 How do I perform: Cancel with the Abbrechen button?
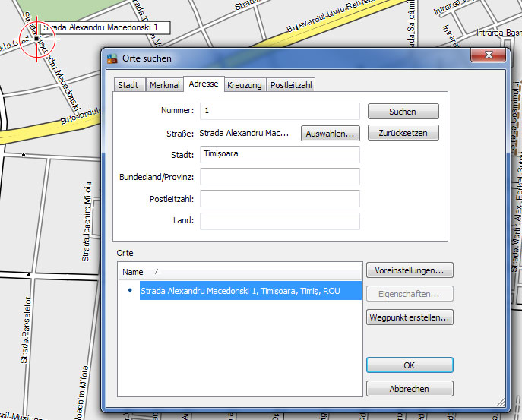pyautogui.click(x=410, y=389)
